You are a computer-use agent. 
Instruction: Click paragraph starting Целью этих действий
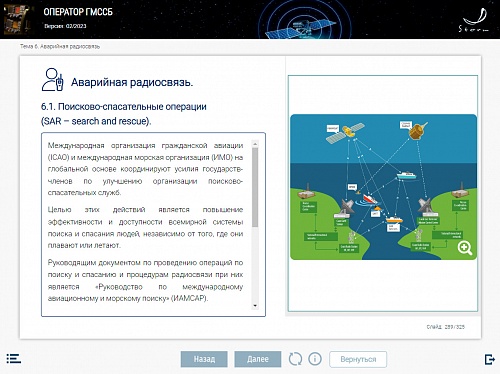tap(145, 227)
